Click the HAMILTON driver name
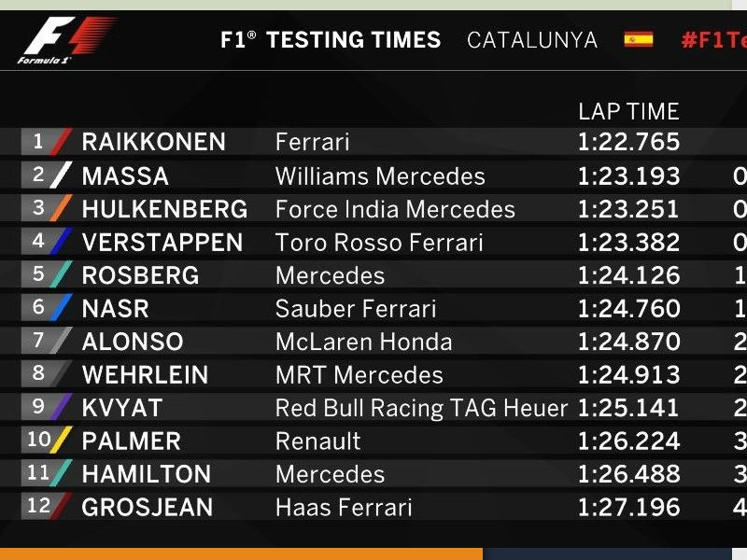747x560 pixels. pyautogui.click(x=147, y=474)
